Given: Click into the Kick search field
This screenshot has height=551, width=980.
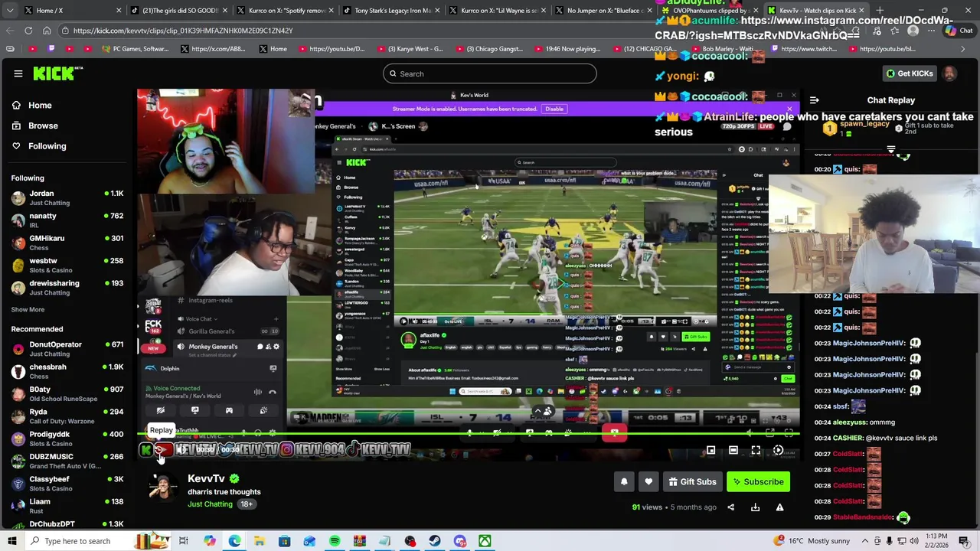Looking at the screenshot, I should point(490,73).
